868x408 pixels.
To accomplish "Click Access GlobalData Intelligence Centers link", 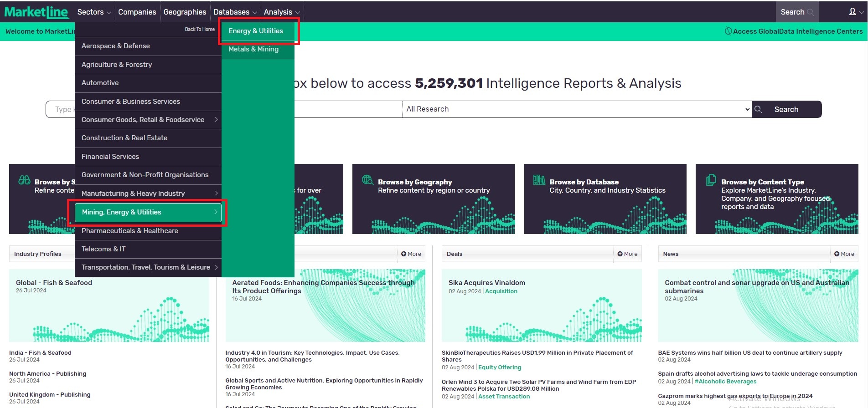I will click(x=797, y=31).
